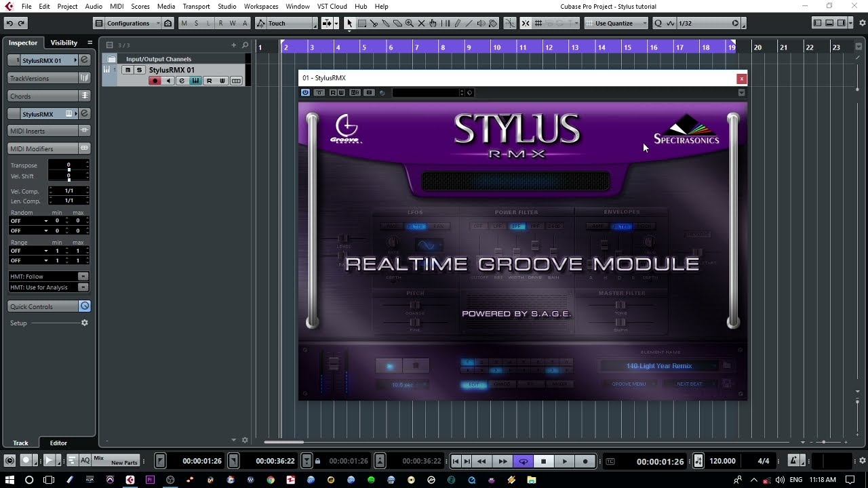868x488 pixels.
Task: Toggle Snap on/off in the toolbar
Action: (526, 23)
